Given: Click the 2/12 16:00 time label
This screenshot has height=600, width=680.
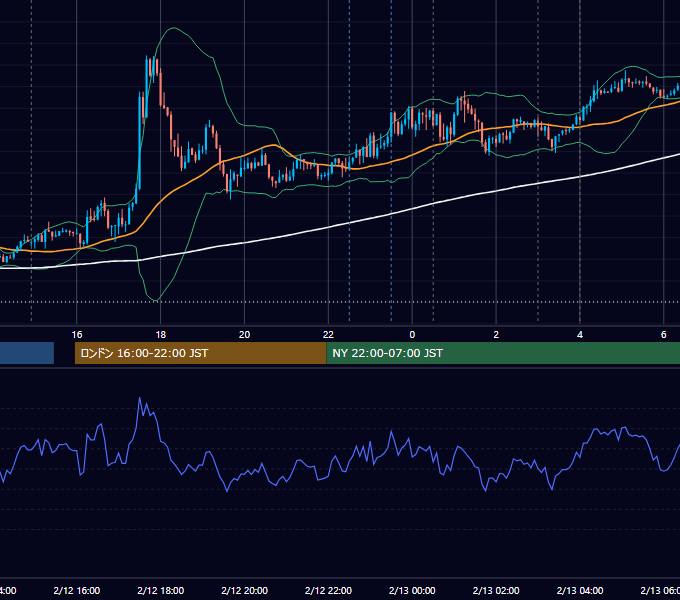Looking at the screenshot, I should [x=77, y=590].
